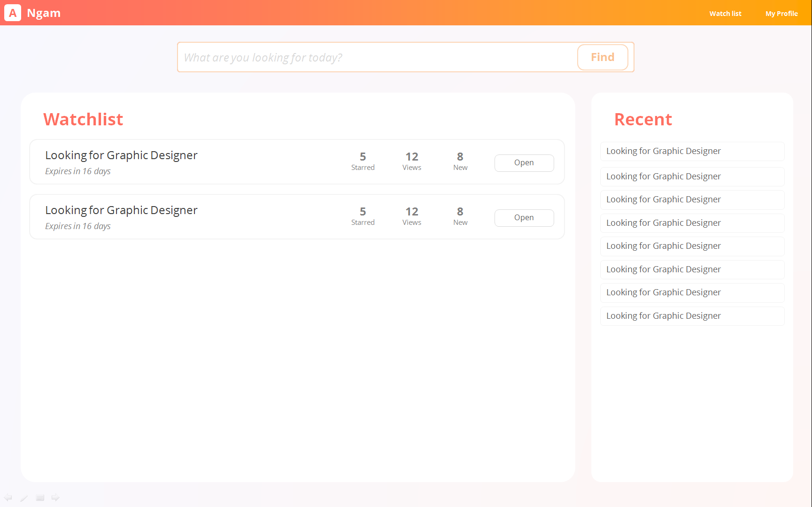Click the Starred count on first Watchlist entry
The image size is (812, 507).
click(363, 161)
